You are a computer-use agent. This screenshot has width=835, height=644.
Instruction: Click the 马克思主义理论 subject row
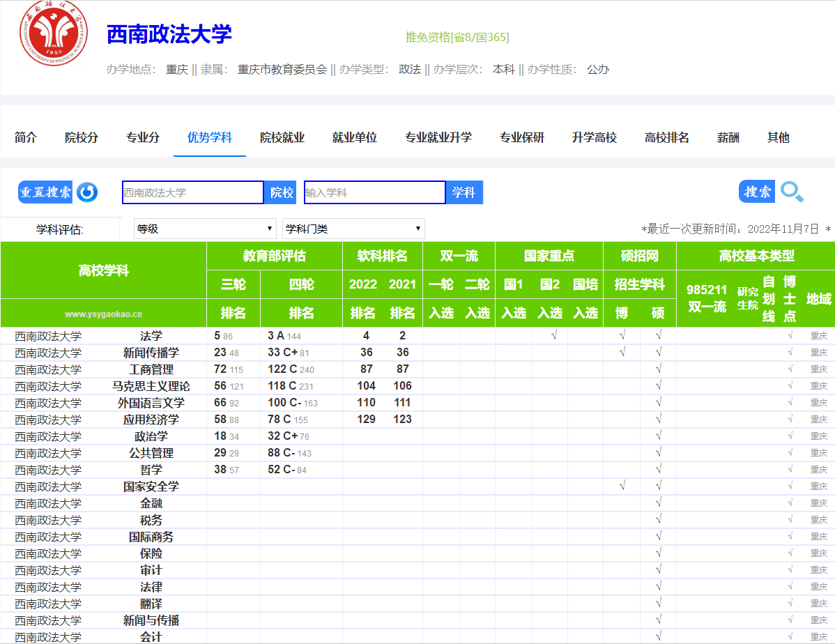[417, 386]
